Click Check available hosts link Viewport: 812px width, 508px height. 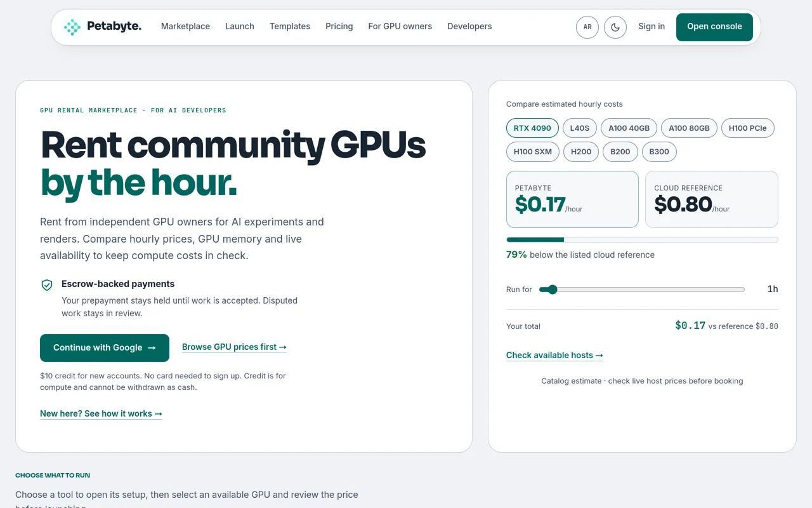click(554, 356)
